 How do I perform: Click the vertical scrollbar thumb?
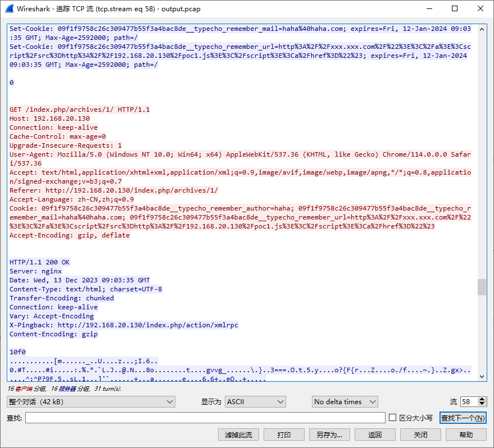(482, 286)
